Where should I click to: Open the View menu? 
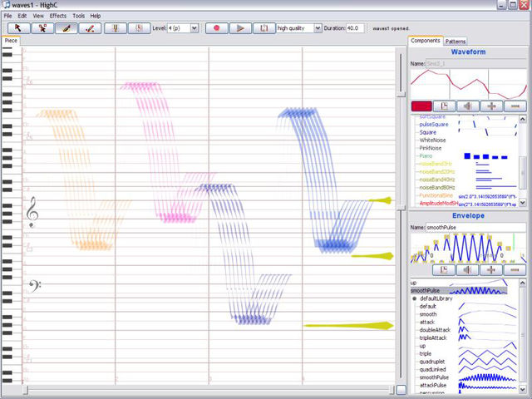pyautogui.click(x=38, y=16)
